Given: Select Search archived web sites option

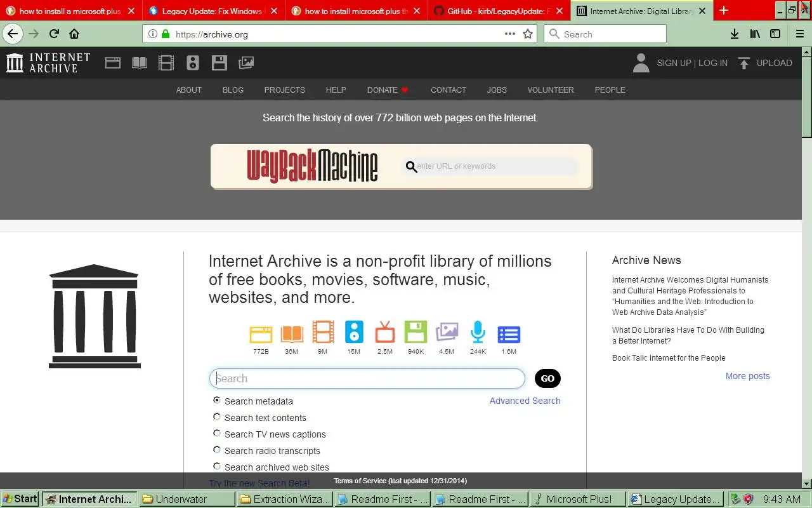Looking at the screenshot, I should pos(217,466).
